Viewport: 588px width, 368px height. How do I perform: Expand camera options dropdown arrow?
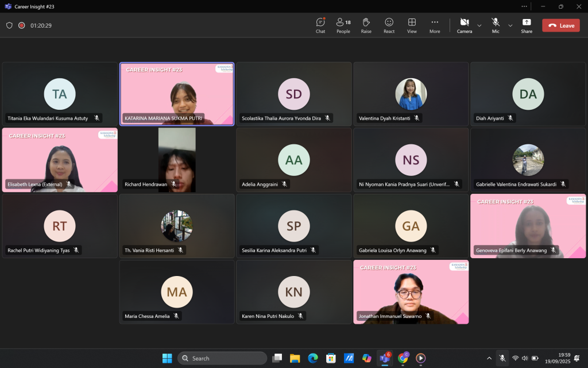[x=479, y=25]
